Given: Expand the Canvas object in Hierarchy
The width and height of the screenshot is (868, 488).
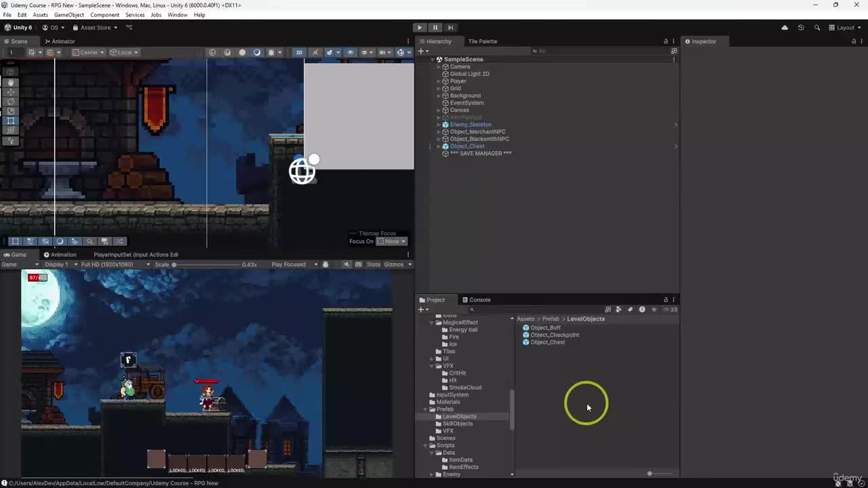Looking at the screenshot, I should click(439, 110).
